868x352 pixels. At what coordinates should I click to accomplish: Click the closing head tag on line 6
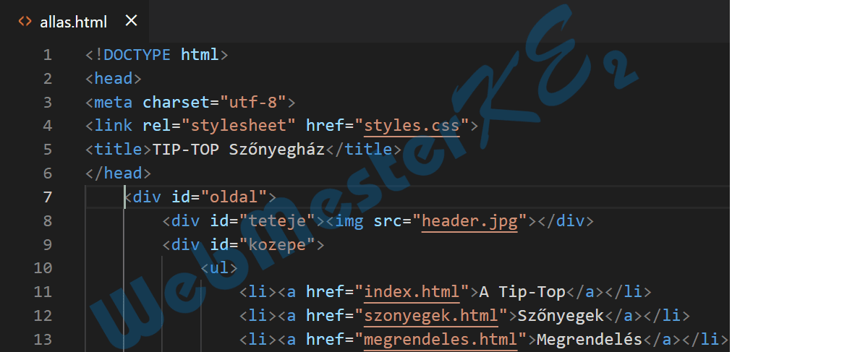point(118,173)
